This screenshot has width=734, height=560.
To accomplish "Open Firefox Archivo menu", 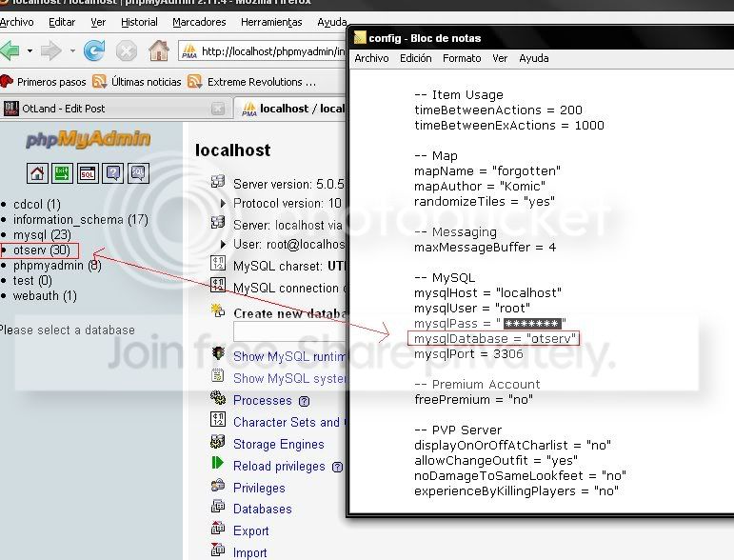I will click(x=16, y=22).
